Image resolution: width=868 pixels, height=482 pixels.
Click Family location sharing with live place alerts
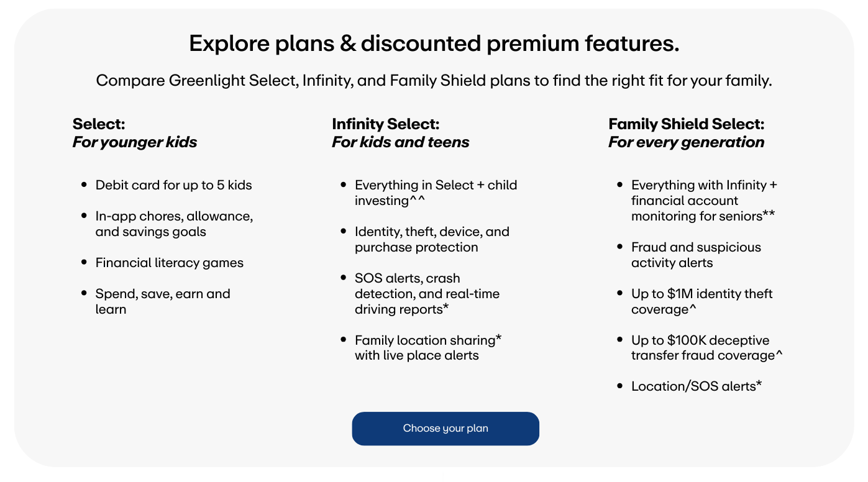tap(428, 348)
